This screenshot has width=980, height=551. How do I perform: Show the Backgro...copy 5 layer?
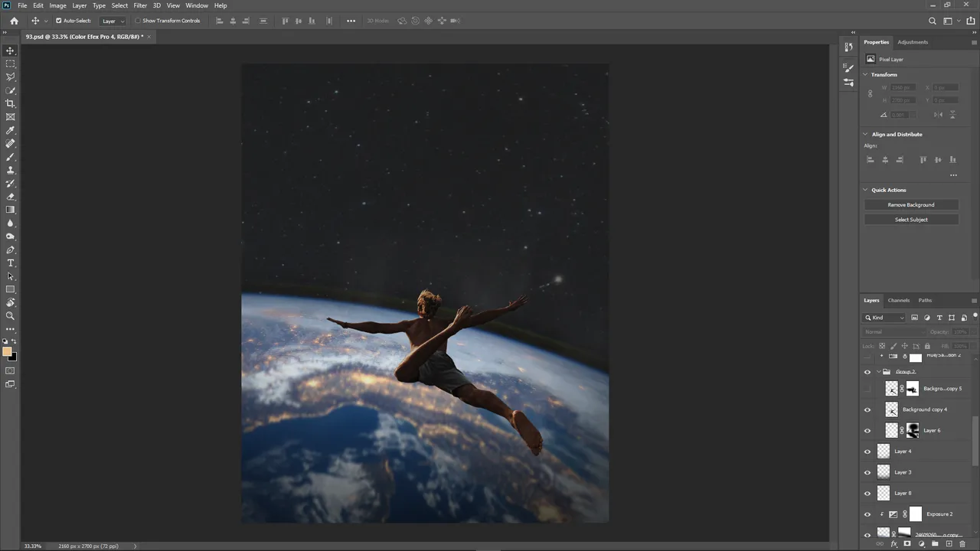[x=867, y=389]
